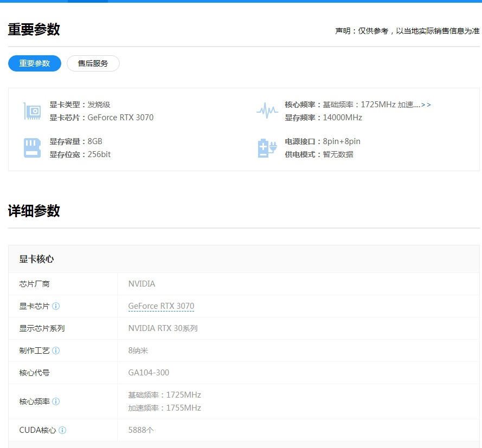Click the 详细参数 section heading
Viewport: 482px width, 448px height.
[34, 211]
